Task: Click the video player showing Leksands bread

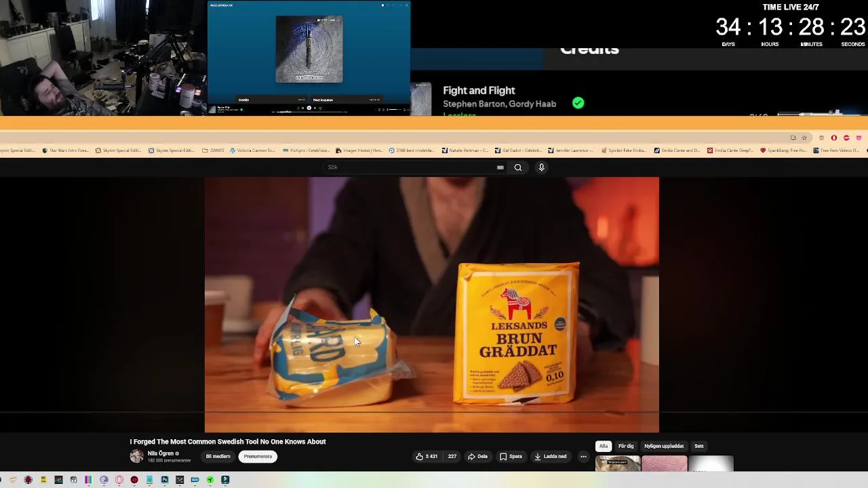Action: coord(431,304)
